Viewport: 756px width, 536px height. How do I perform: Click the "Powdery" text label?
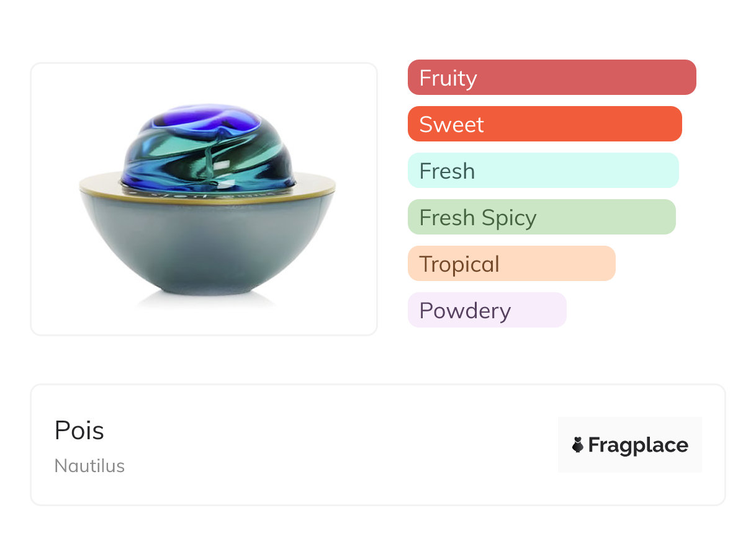pos(465,310)
